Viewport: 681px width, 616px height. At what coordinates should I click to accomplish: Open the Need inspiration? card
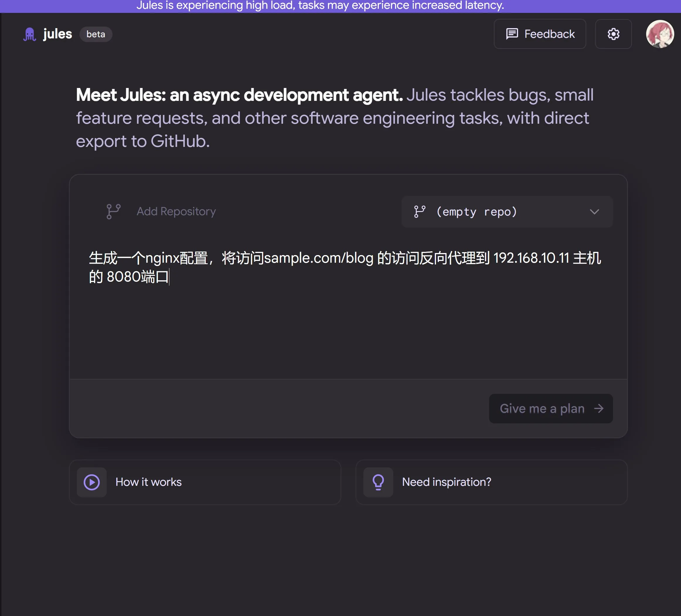491,482
